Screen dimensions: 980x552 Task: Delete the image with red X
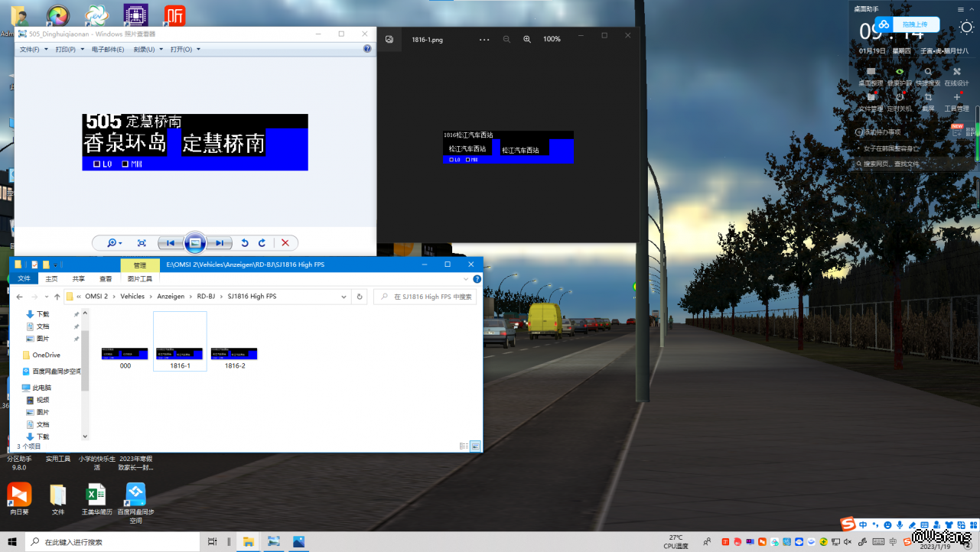(285, 243)
